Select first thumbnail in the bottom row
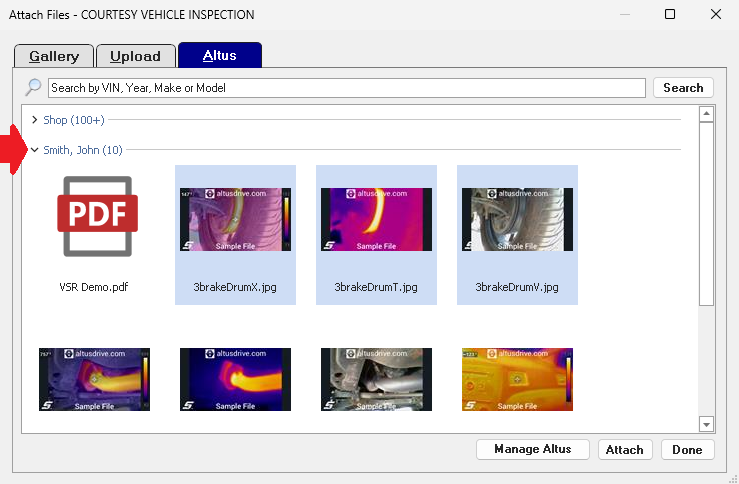The width and height of the screenshot is (739, 484). (x=94, y=379)
